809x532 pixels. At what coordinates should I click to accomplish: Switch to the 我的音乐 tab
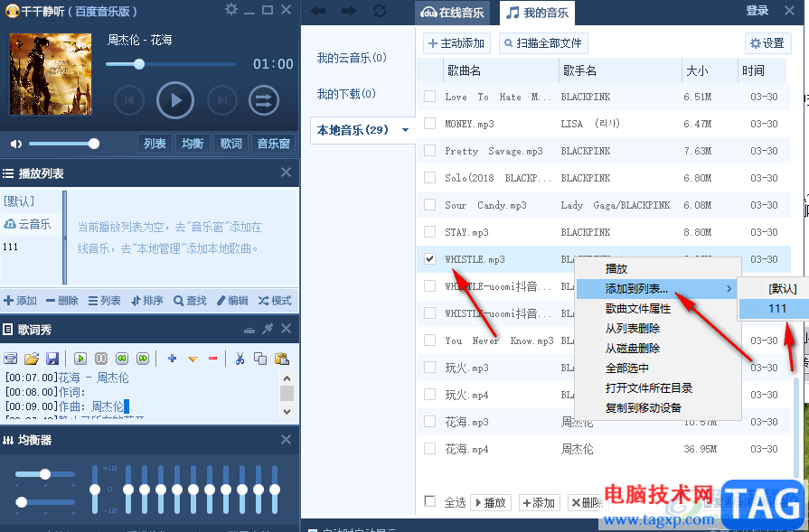(537, 13)
